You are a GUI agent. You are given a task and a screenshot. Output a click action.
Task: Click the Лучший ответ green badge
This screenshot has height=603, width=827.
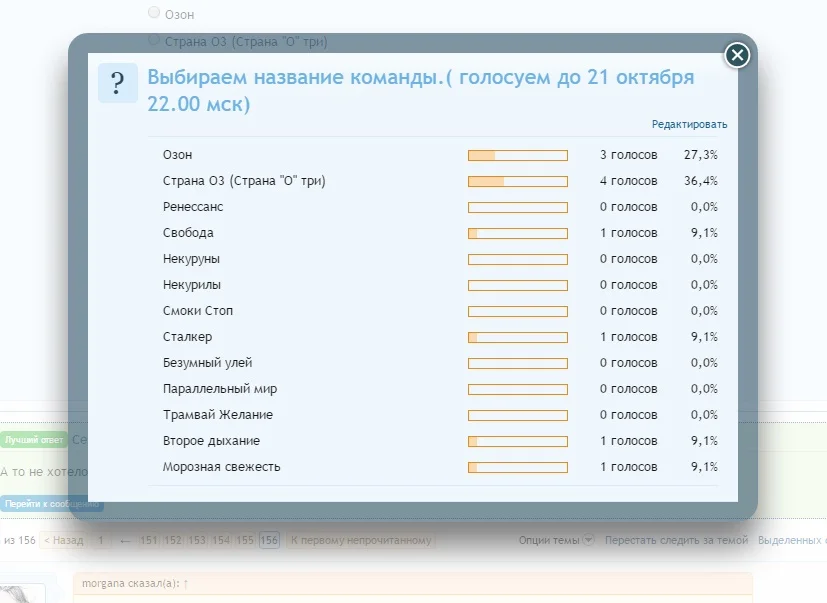pos(34,439)
